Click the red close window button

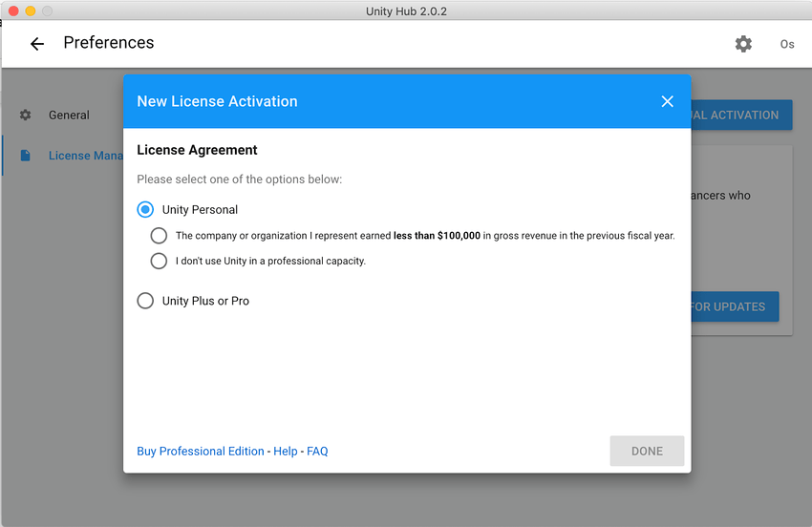pyautogui.click(x=13, y=11)
